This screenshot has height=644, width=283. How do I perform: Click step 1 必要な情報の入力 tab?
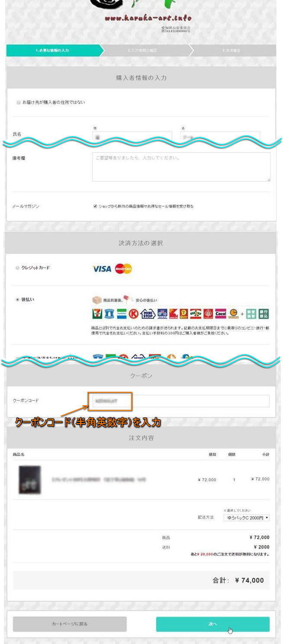(x=52, y=51)
